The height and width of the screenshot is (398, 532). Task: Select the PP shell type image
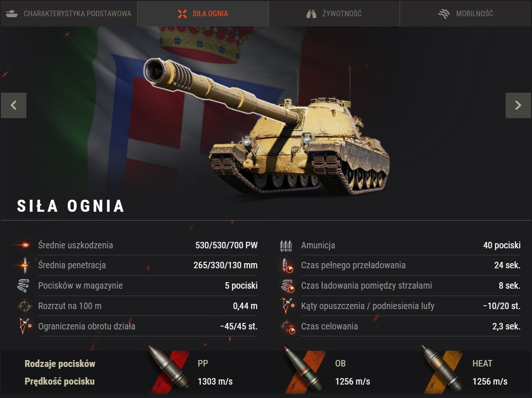(x=169, y=369)
